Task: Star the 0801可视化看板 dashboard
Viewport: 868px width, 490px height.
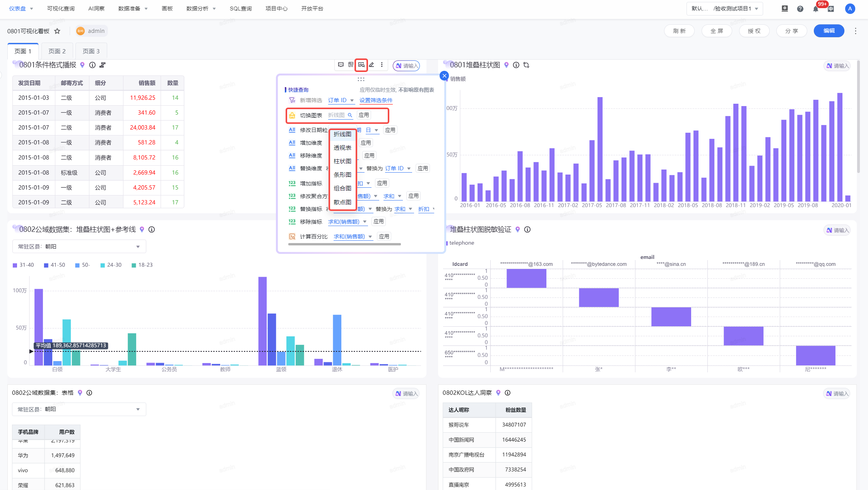Action: 57,31
